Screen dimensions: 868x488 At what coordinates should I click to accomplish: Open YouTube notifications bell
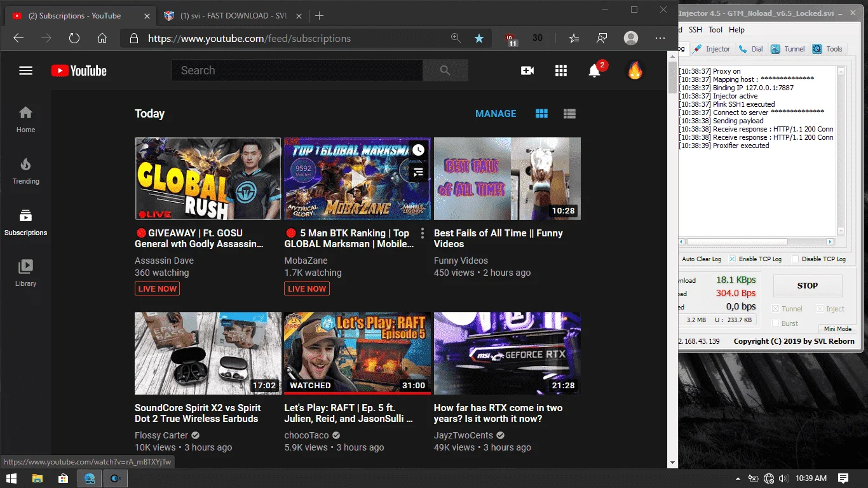[595, 71]
